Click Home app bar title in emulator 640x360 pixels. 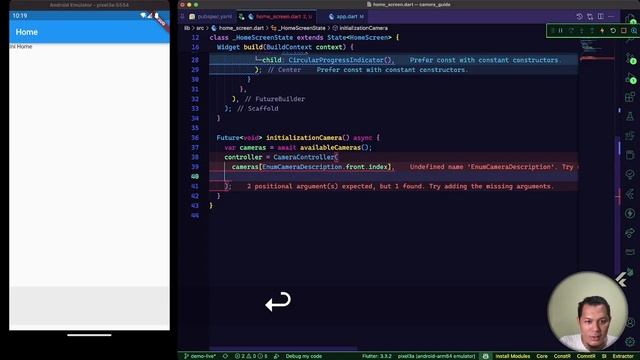(x=27, y=32)
